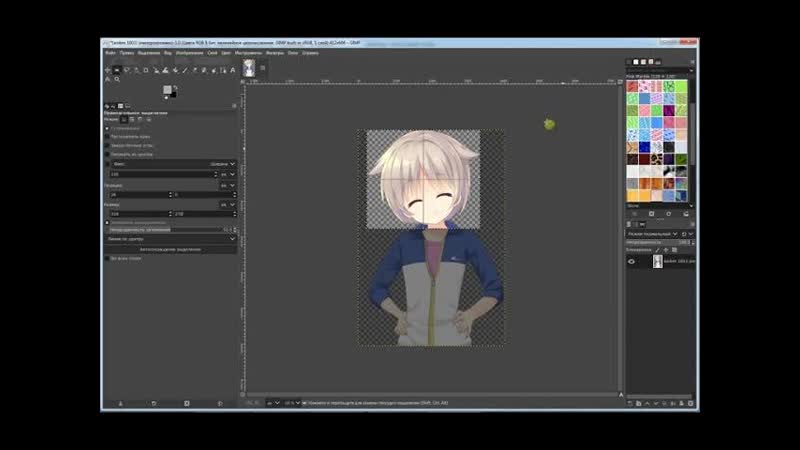Toggle the highlight selection checkbox
800x450 pixels.
pos(107,222)
